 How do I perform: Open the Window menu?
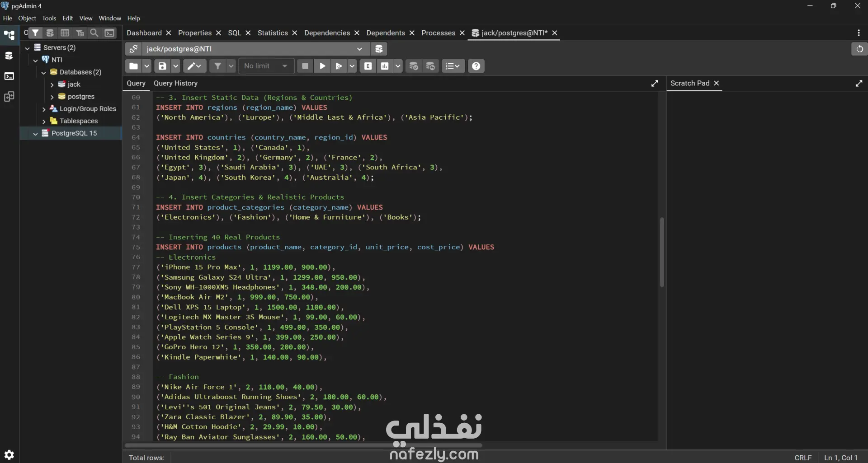point(110,18)
